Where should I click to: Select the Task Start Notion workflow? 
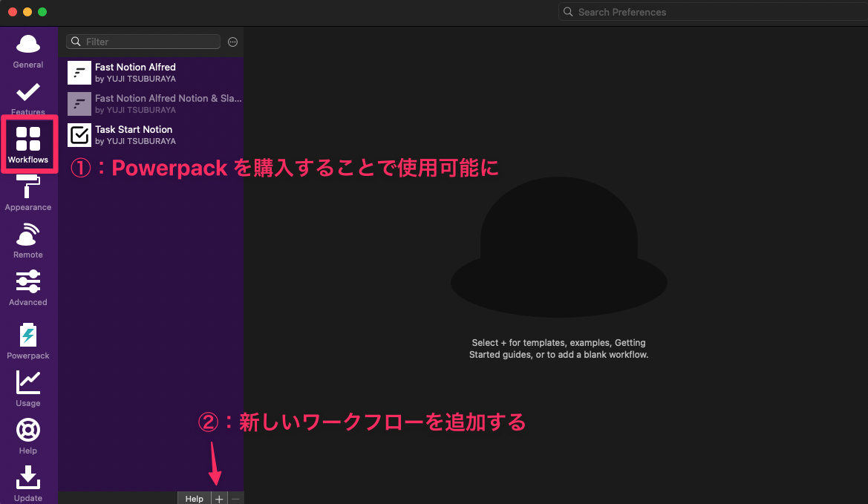coord(151,135)
